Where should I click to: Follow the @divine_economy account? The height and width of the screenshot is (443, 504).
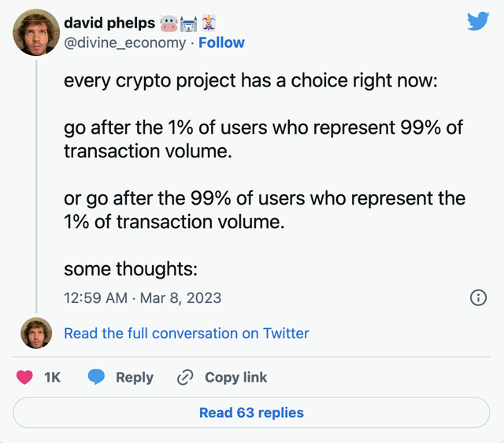pos(221,42)
